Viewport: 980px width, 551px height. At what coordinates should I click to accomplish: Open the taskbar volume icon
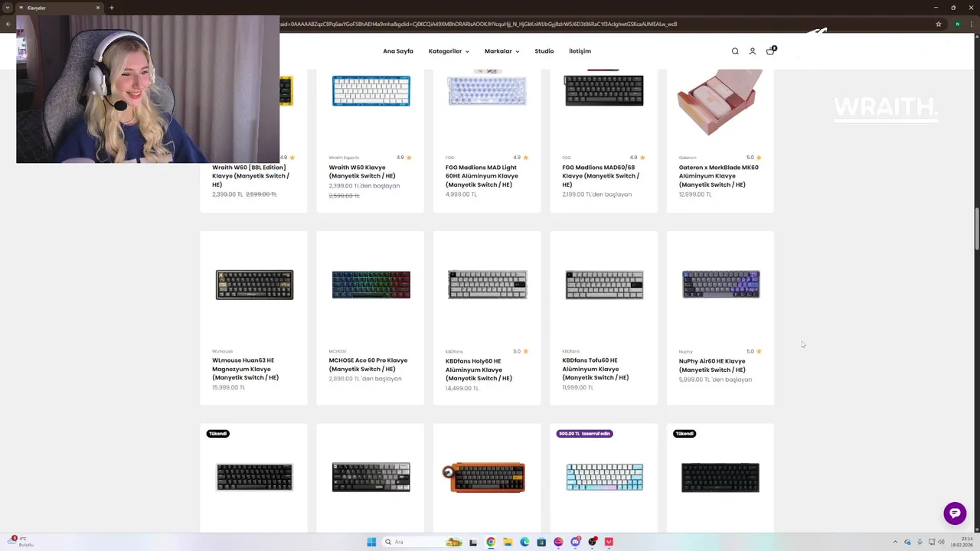[941, 542]
